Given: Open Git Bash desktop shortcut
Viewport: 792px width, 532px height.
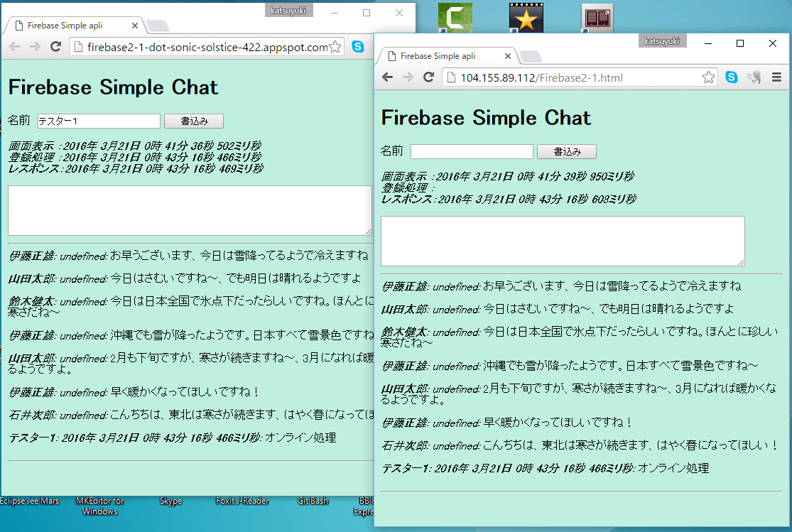Looking at the screenshot, I should (x=313, y=501).
